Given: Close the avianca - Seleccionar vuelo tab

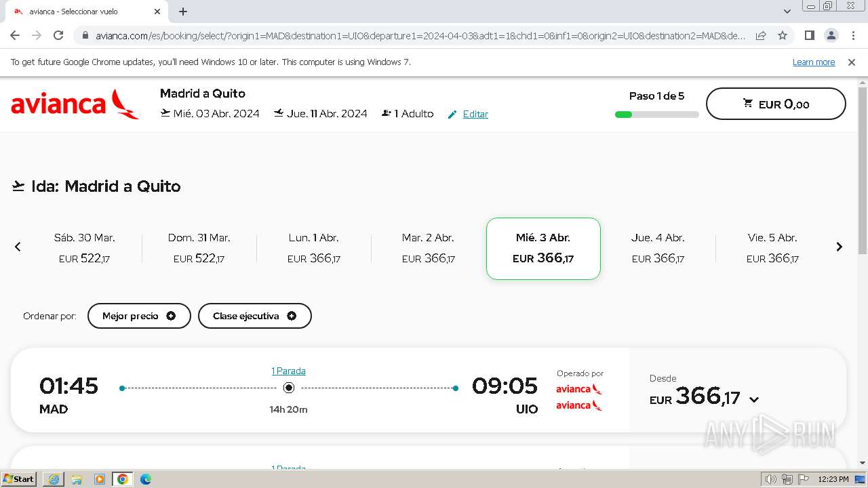Looking at the screenshot, I should click(157, 12).
